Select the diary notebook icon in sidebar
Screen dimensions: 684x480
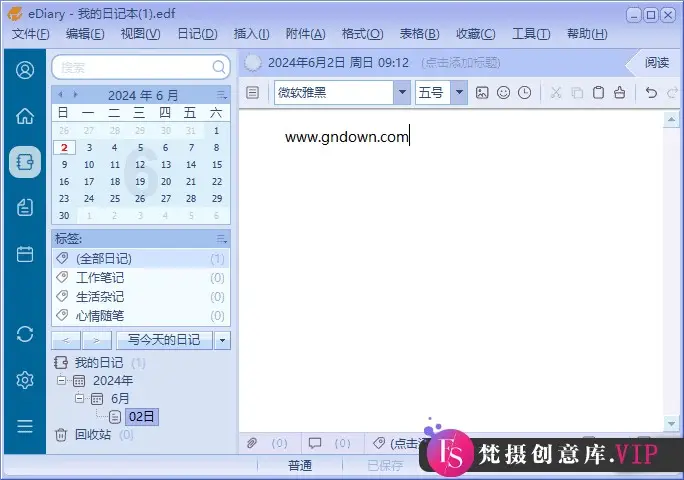click(25, 162)
